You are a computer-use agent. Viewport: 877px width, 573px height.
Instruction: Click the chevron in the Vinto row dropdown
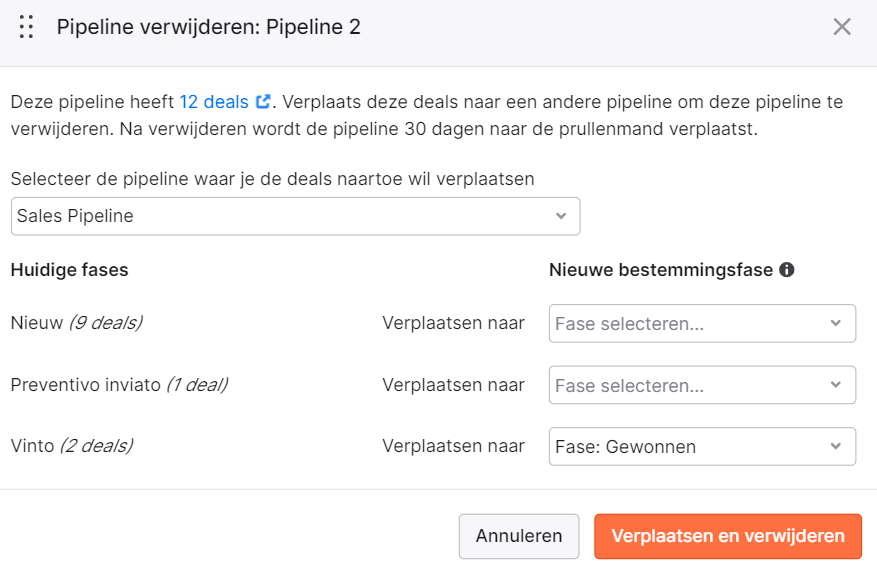tap(836, 447)
